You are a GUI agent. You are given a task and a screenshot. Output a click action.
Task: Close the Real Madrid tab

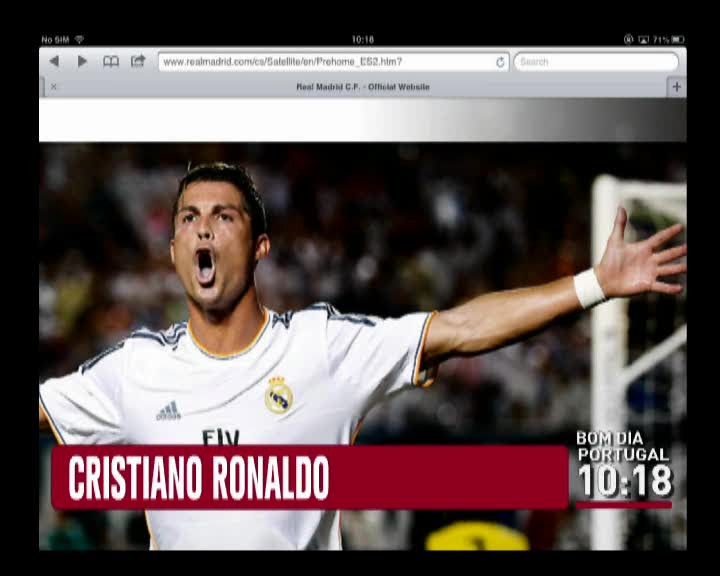54,87
